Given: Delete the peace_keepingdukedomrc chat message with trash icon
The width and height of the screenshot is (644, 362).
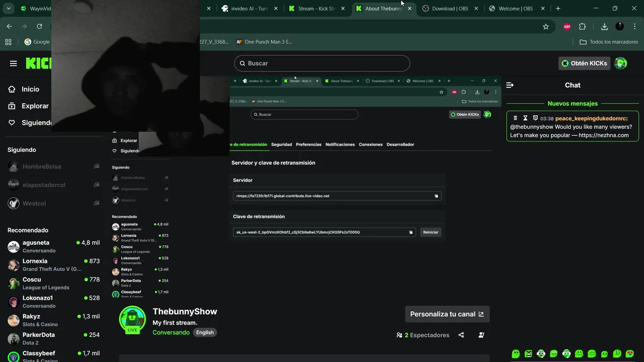Looking at the screenshot, I should (515, 118).
